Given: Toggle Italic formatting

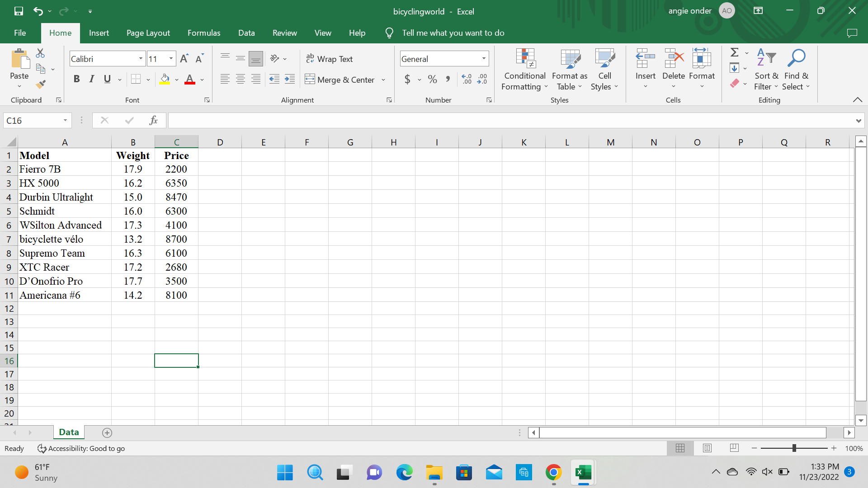Looking at the screenshot, I should point(92,80).
